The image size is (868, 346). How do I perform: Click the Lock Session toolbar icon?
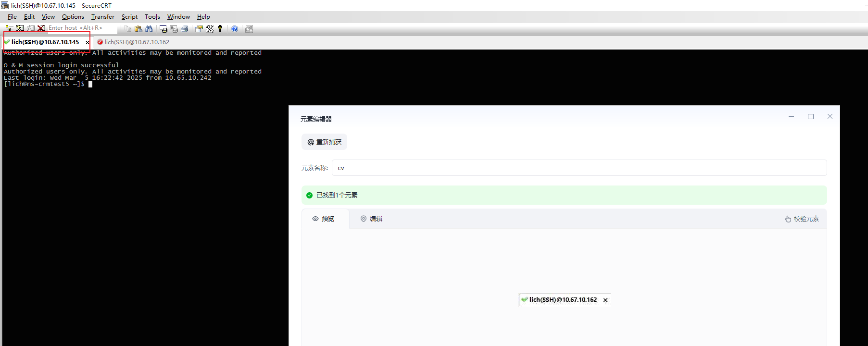(x=249, y=29)
